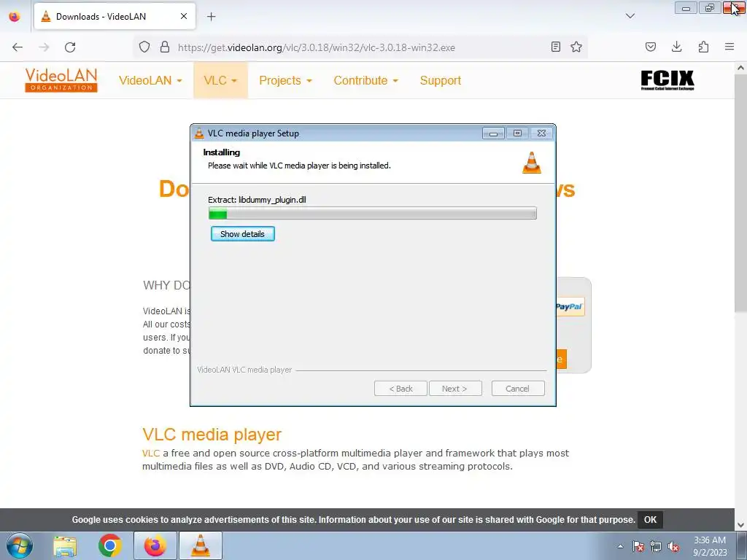Launch Google Chrome from the taskbar
The image size is (747, 560).
pos(110,545)
